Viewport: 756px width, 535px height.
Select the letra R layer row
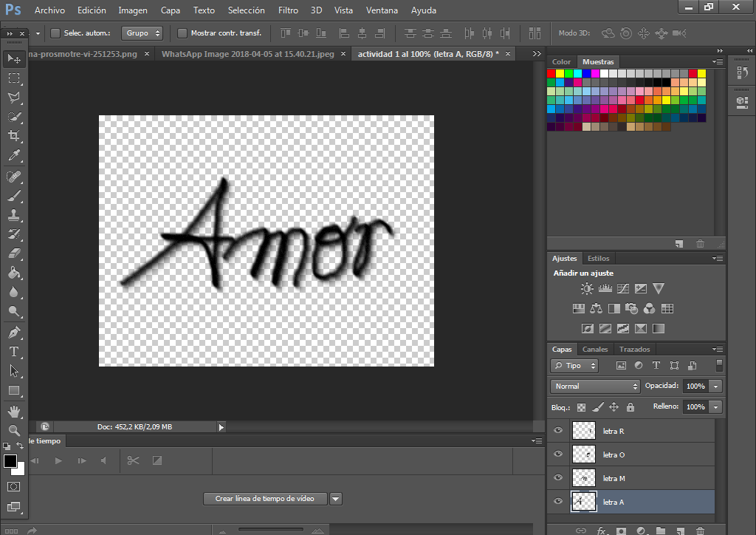631,431
